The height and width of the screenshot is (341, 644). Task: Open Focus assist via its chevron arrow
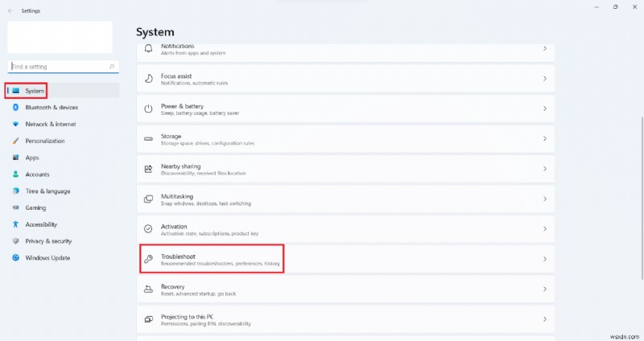click(545, 78)
